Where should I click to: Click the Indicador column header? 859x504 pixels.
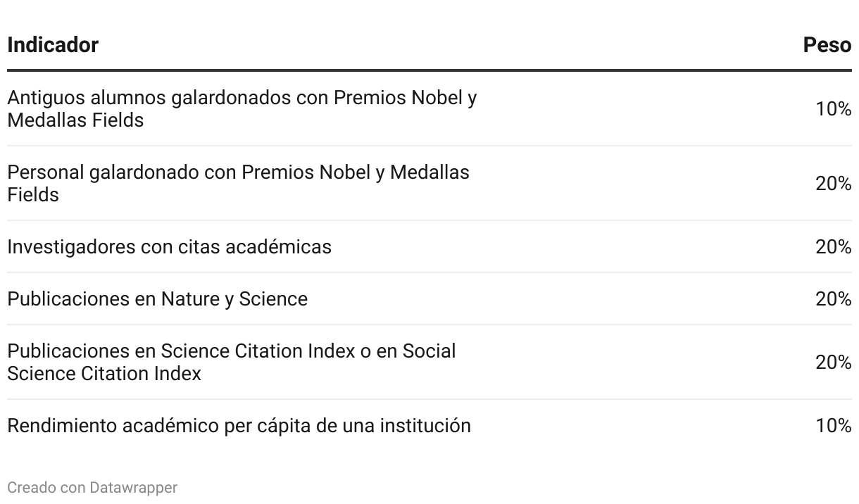(53, 45)
